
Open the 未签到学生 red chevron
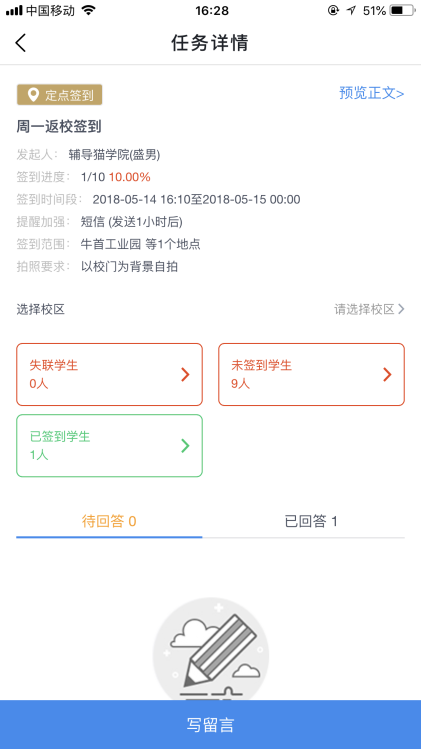[x=388, y=375]
